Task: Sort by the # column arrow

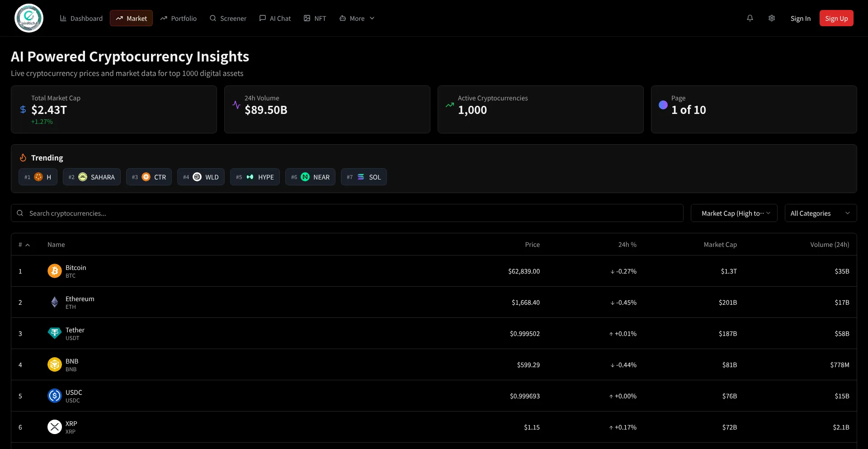Action: tap(28, 245)
